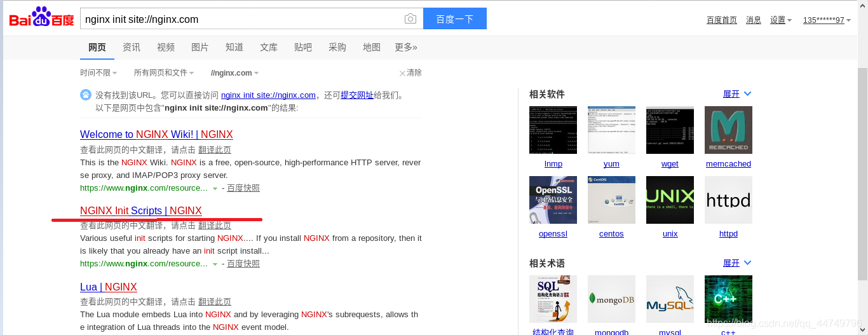Screen dimensions: 868x335
Task: Open the UNIX thumbnail image
Action: tap(670, 200)
